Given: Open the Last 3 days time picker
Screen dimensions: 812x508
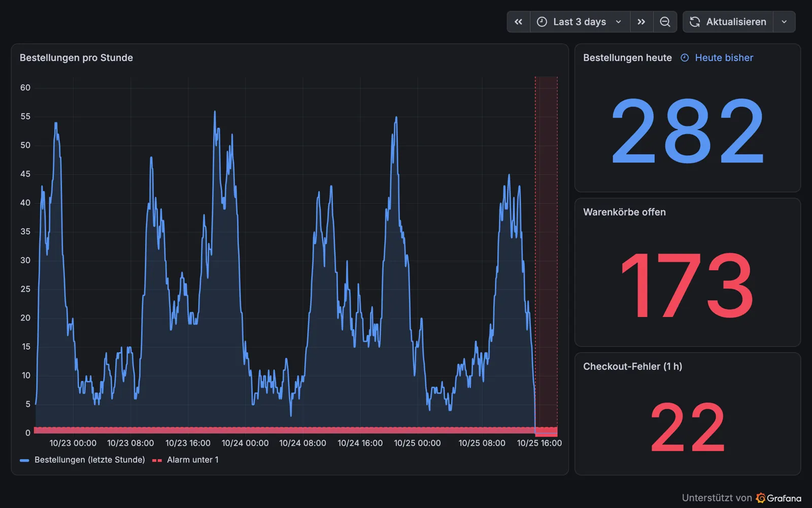Looking at the screenshot, I should (580, 22).
